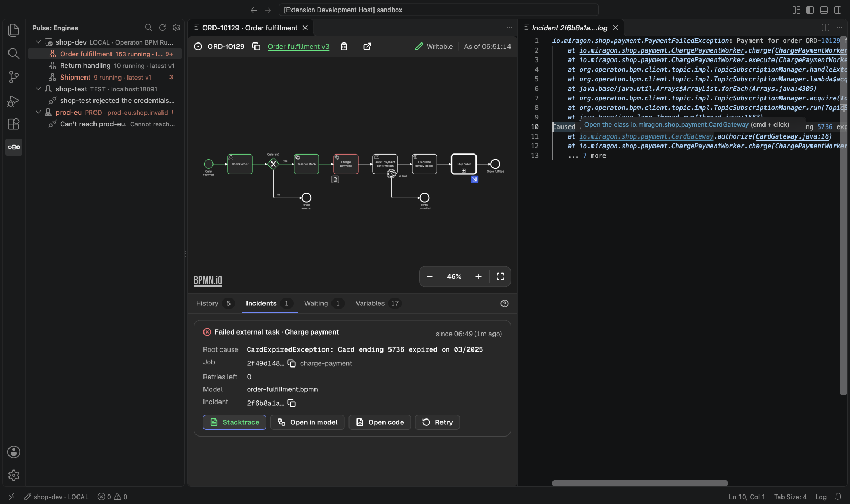Viewport: 850px width, 504px height.
Task: Click the Open code button
Action: (380, 422)
